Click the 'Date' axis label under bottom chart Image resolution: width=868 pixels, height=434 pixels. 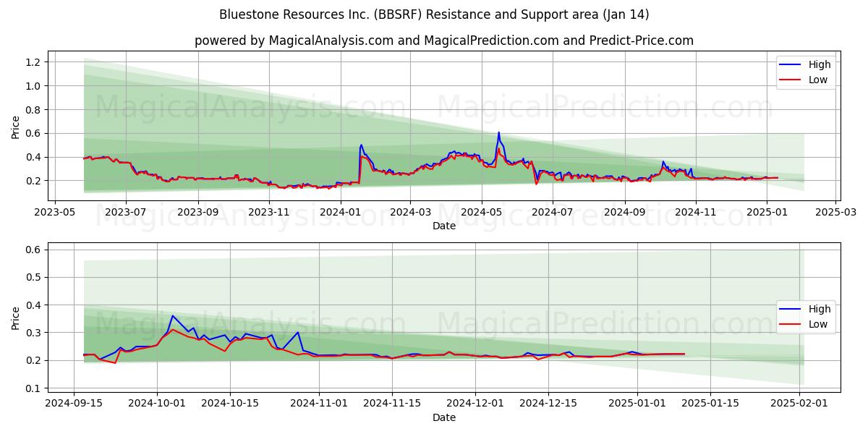click(x=444, y=417)
